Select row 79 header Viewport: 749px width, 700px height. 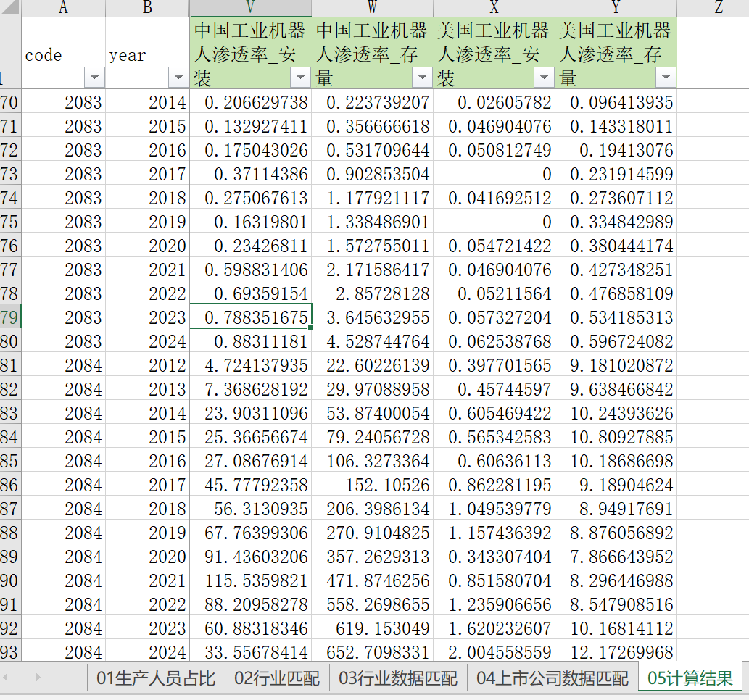coord(9,317)
